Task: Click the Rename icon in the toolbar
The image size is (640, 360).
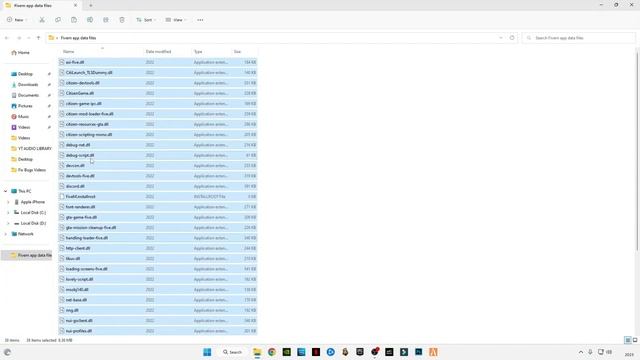Action: click(x=90, y=20)
